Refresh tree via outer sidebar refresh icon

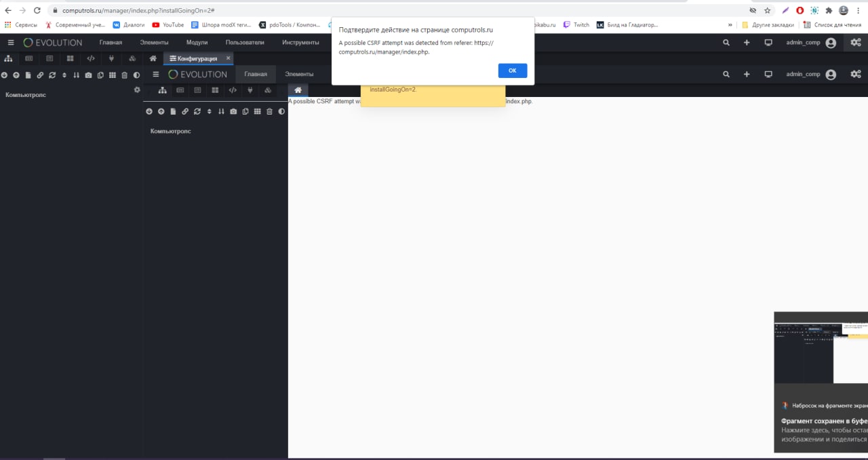[52, 75]
